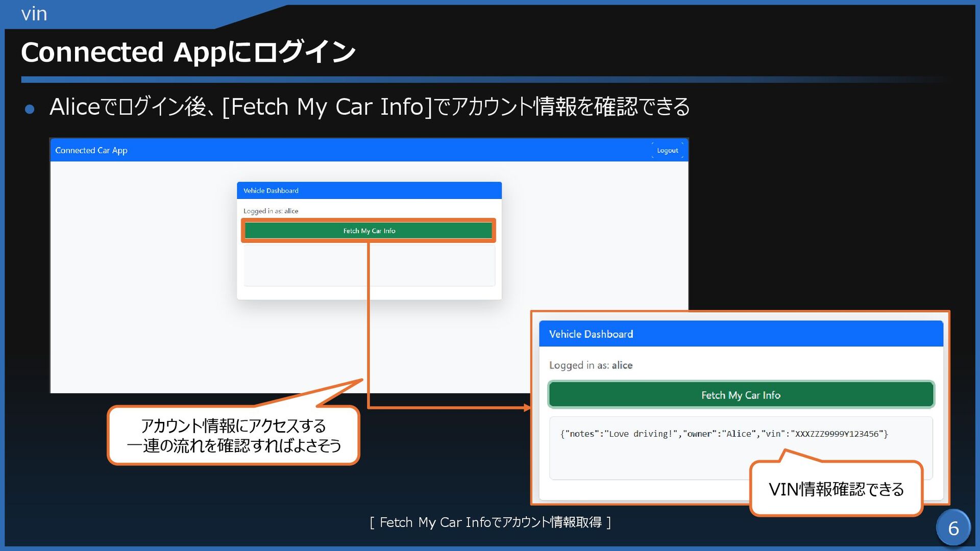Click the blue bullet point dot

click(x=30, y=109)
